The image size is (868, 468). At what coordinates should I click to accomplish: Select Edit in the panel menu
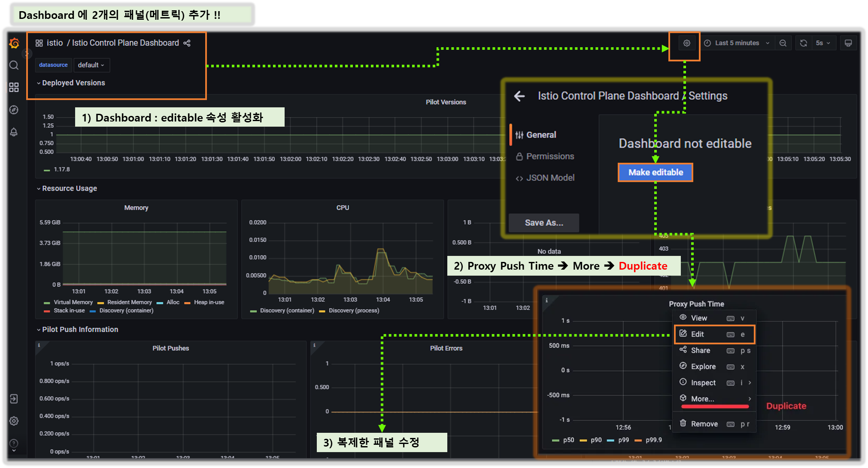697,334
